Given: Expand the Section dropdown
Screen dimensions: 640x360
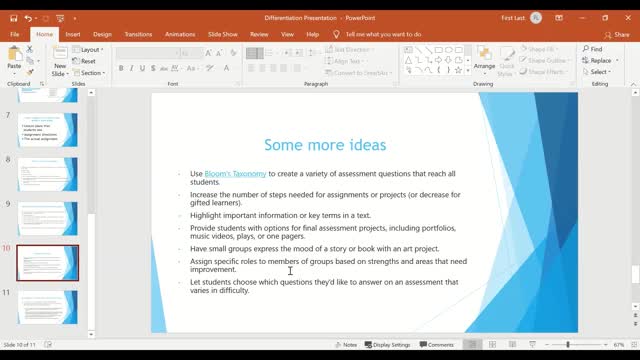Looking at the screenshot, I should tap(89, 73).
